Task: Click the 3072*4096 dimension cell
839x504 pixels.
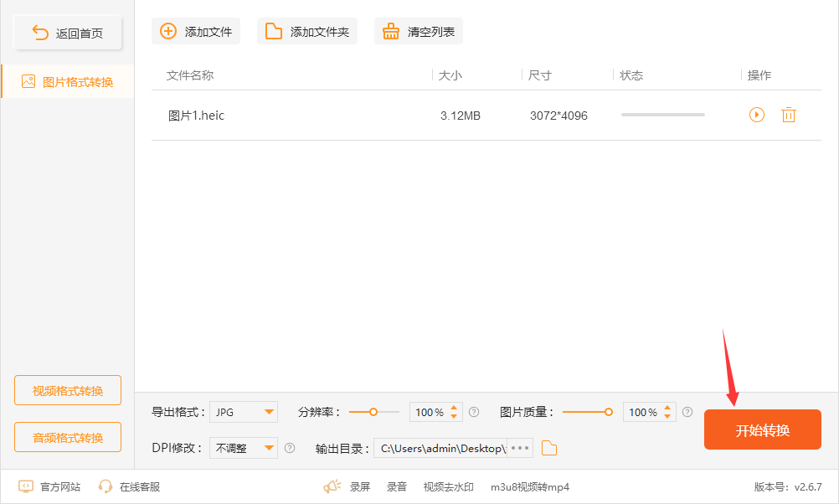Action: click(558, 116)
